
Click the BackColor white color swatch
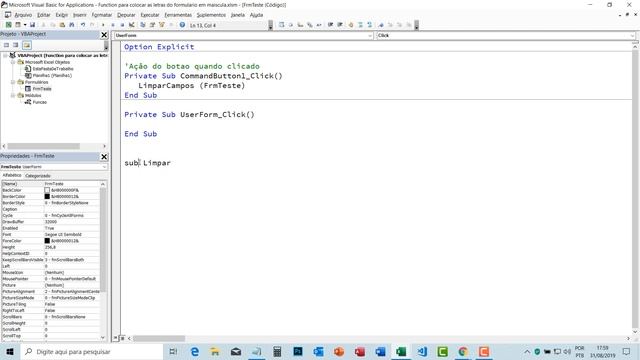[47, 190]
